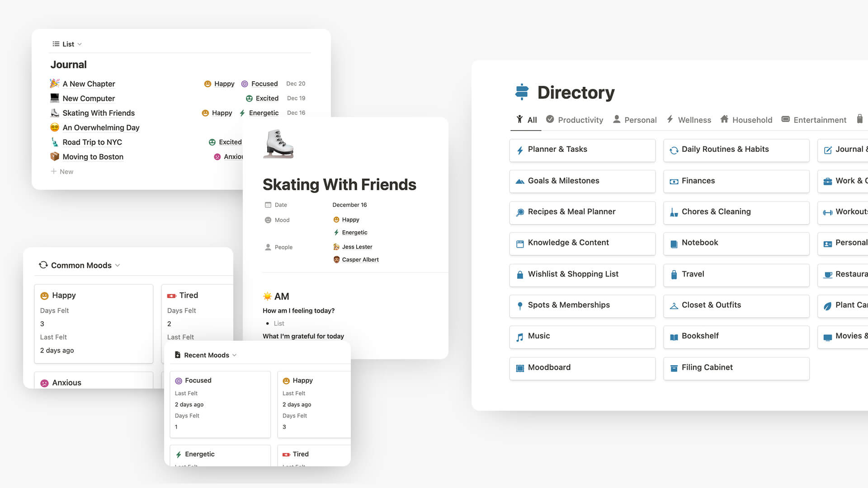Expand the Common Moods filter dropdown

(118, 265)
